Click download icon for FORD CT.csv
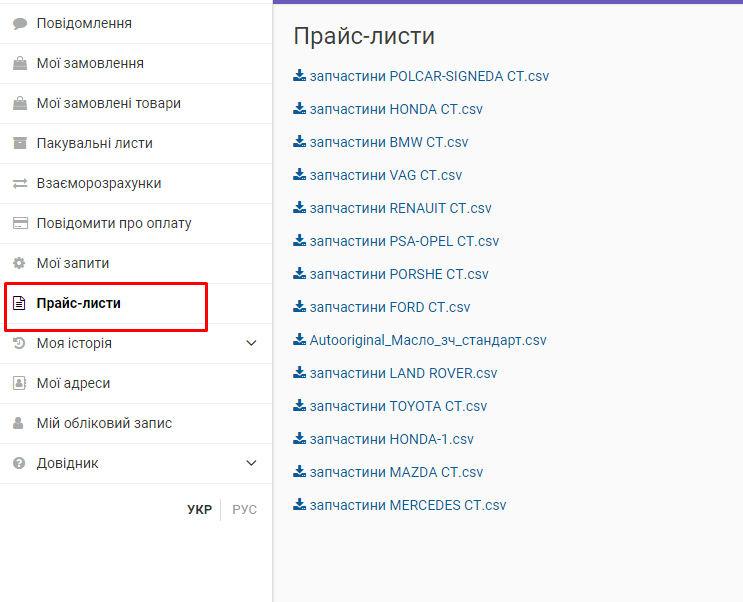Image resolution: width=743 pixels, height=602 pixels. 299,307
